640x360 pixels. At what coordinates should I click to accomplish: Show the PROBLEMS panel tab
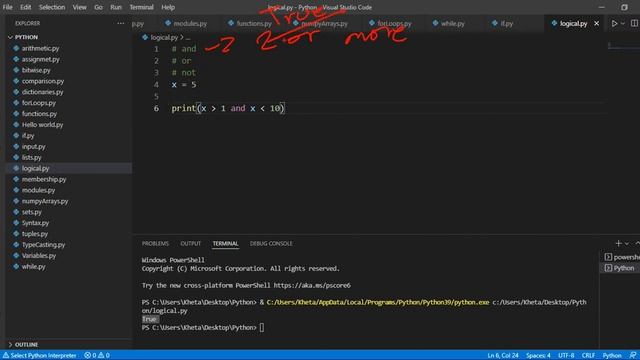point(155,244)
